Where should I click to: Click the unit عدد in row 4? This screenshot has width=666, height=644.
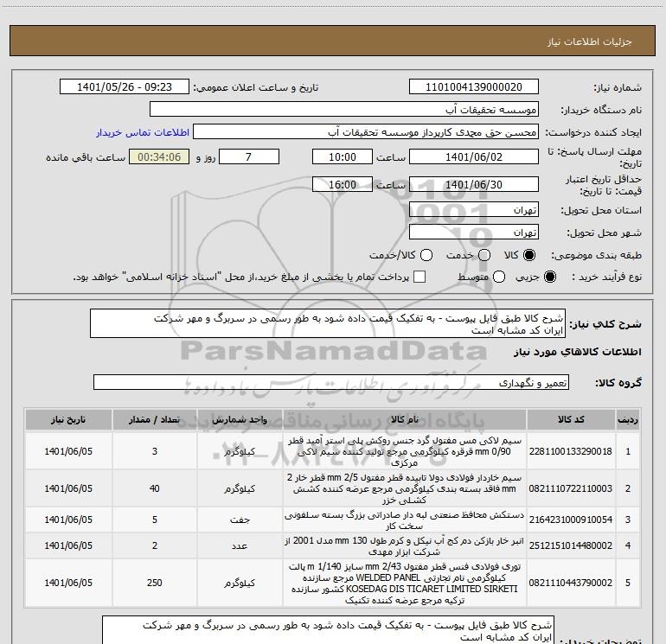240,545
